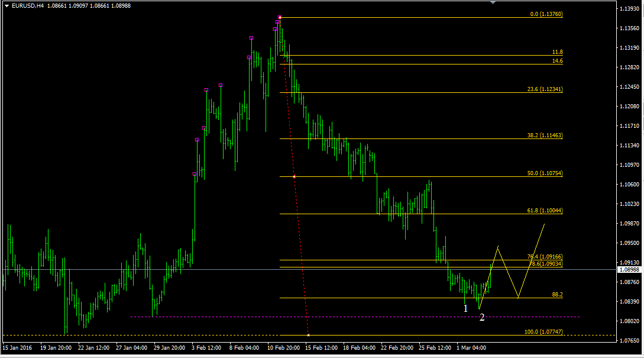This screenshot has height=358, width=644.
Task: Click price axis value 1.10230
Action: pyautogui.click(x=629, y=204)
